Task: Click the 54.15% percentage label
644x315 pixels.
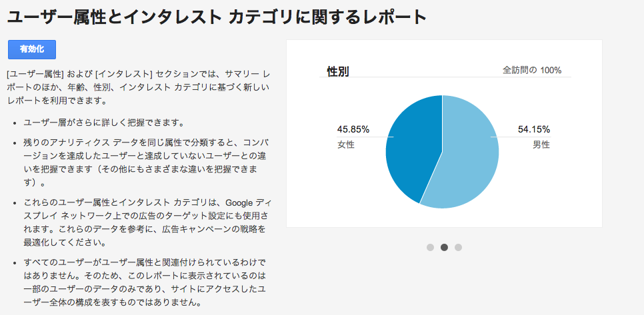Action: (x=533, y=130)
